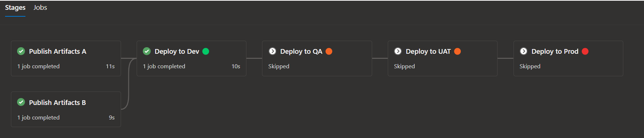Click '1 job completed' under Deploy to Dev

(x=164, y=66)
